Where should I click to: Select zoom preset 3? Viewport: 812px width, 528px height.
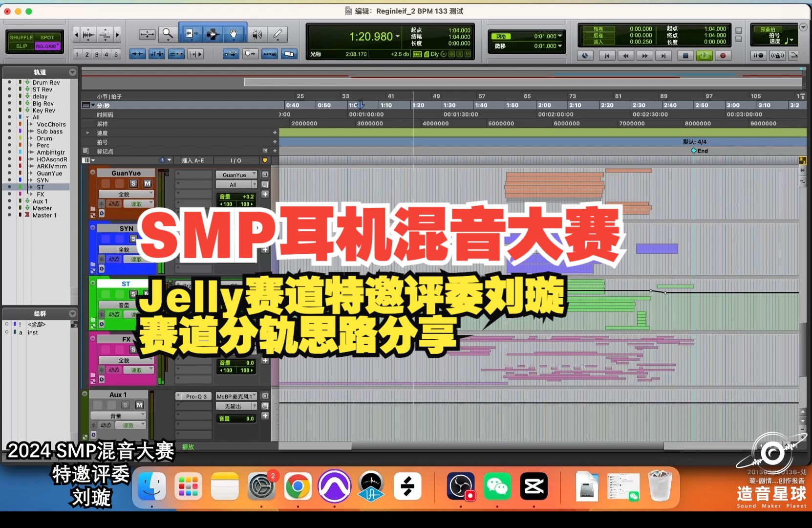click(97, 54)
